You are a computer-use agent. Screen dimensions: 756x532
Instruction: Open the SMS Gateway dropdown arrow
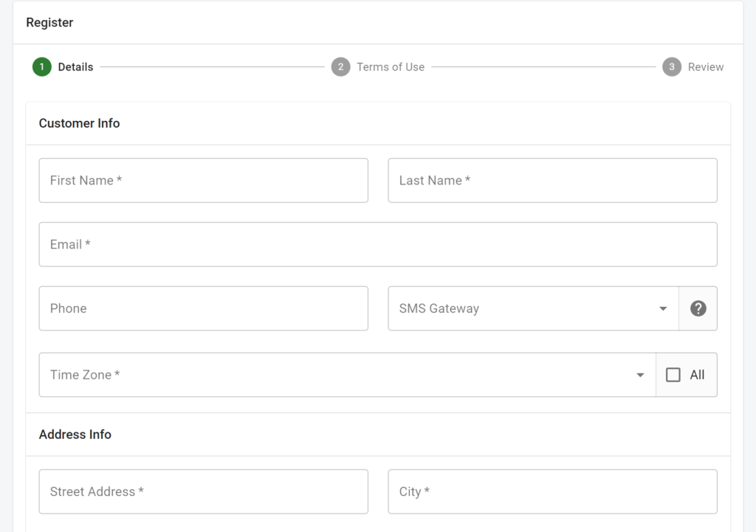coord(663,308)
